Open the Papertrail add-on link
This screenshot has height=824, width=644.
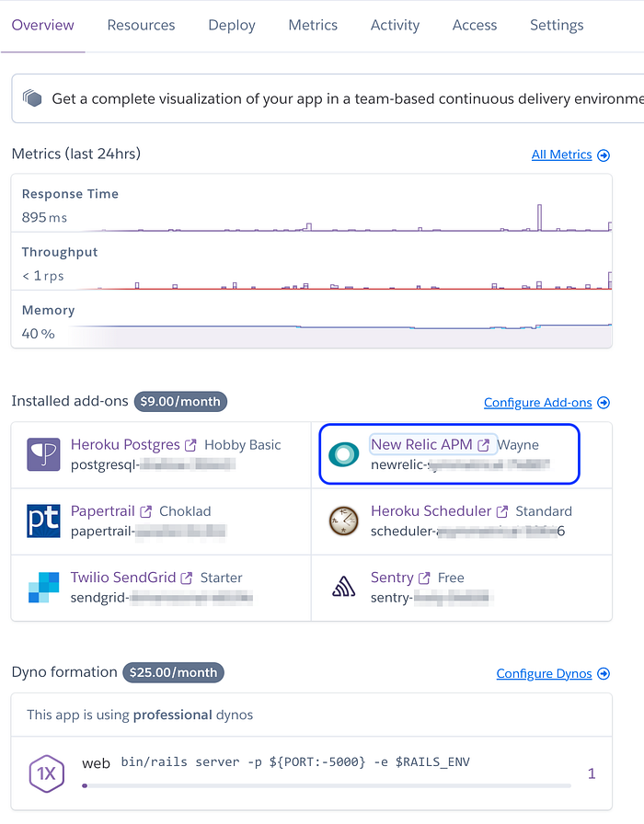pos(102,511)
